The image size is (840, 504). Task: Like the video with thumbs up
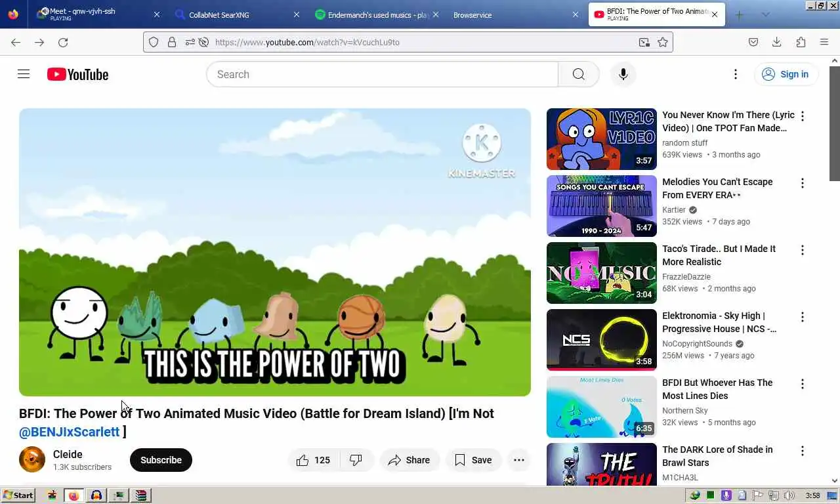[x=314, y=460]
